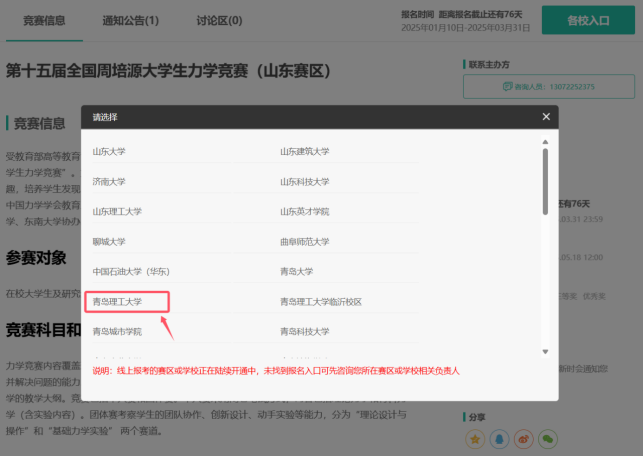Select 青岛科技大学 from the list

(x=305, y=331)
